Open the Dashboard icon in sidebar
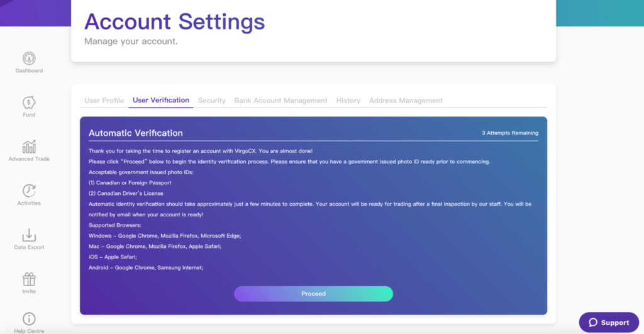The image size is (644, 334). pyautogui.click(x=29, y=58)
